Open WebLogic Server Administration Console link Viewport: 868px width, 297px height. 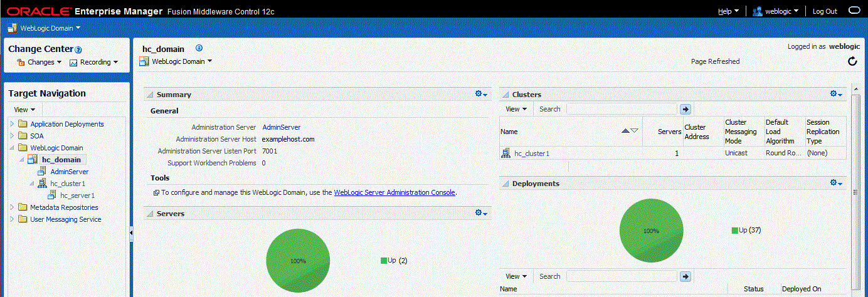[394, 193]
